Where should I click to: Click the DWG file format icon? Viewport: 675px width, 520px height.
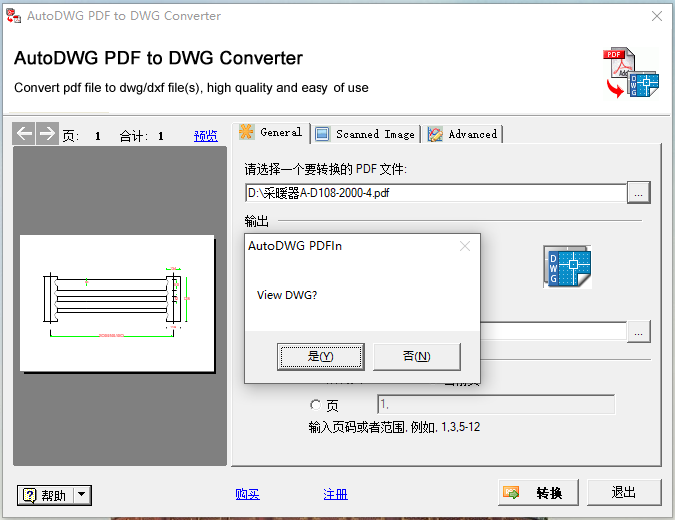(567, 266)
